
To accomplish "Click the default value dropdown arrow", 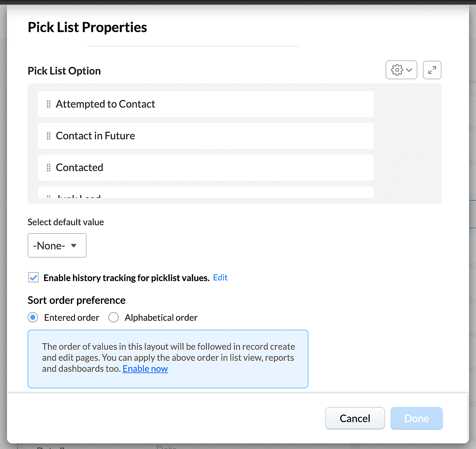I will click(x=73, y=246).
